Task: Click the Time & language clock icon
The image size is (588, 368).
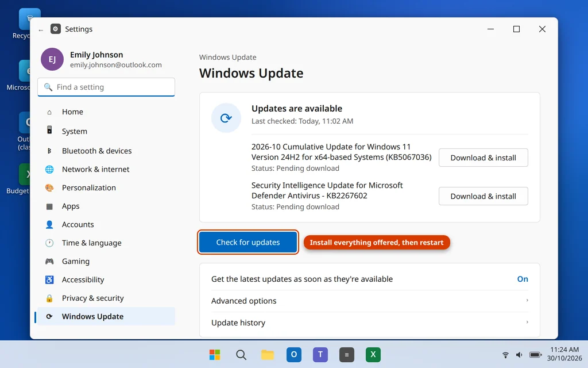Action: (x=49, y=243)
